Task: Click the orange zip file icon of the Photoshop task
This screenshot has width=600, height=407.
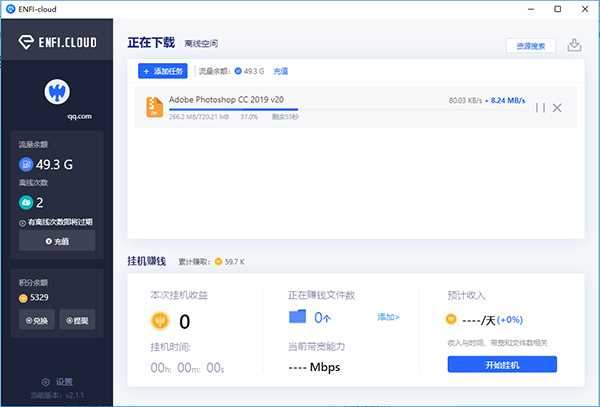Action: (x=155, y=107)
